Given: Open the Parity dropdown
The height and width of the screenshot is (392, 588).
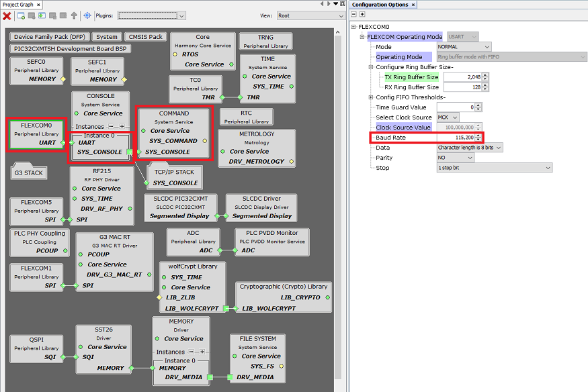Looking at the screenshot, I should click(x=455, y=158).
